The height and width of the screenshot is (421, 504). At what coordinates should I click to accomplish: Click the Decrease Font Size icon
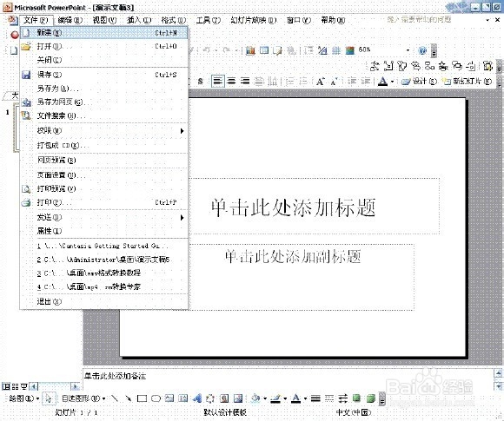pyautogui.click(x=335, y=82)
